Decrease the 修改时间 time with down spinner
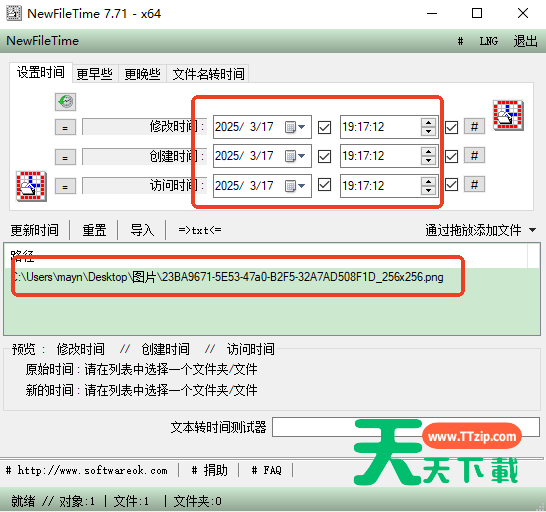546x512 pixels. (428, 132)
